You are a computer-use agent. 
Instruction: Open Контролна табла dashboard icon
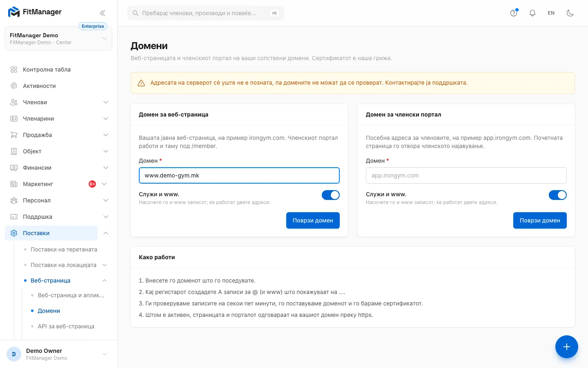pyautogui.click(x=14, y=70)
